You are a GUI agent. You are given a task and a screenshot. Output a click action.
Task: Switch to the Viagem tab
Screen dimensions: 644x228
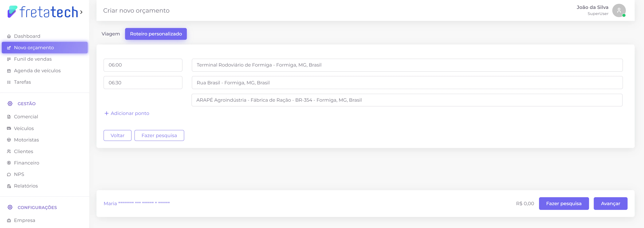(x=111, y=34)
